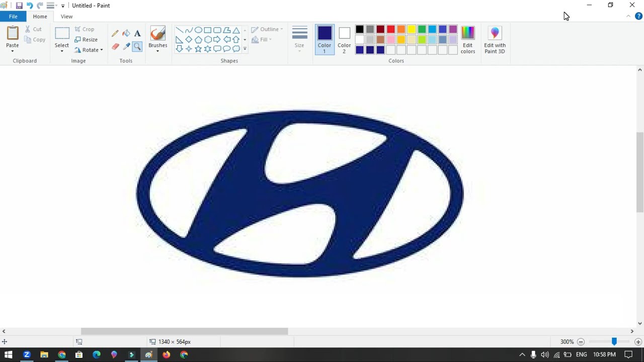The height and width of the screenshot is (362, 644).
Task: Click the Redo arrow in title bar
Action: (x=40, y=6)
